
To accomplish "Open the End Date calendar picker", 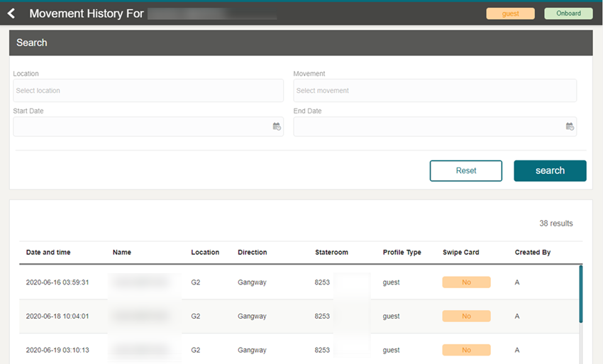I will pos(570,126).
